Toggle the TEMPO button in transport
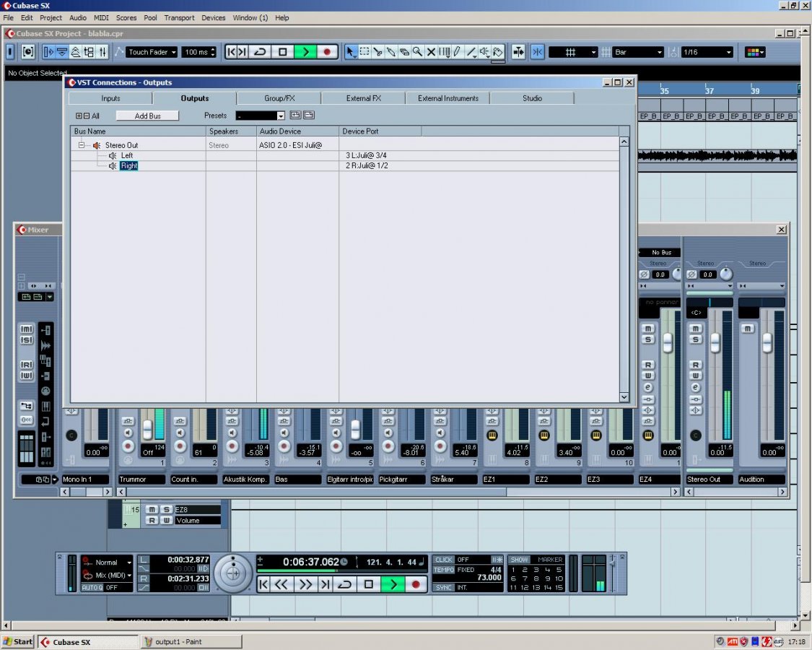Viewport: 812px width, 650px height. coord(444,570)
